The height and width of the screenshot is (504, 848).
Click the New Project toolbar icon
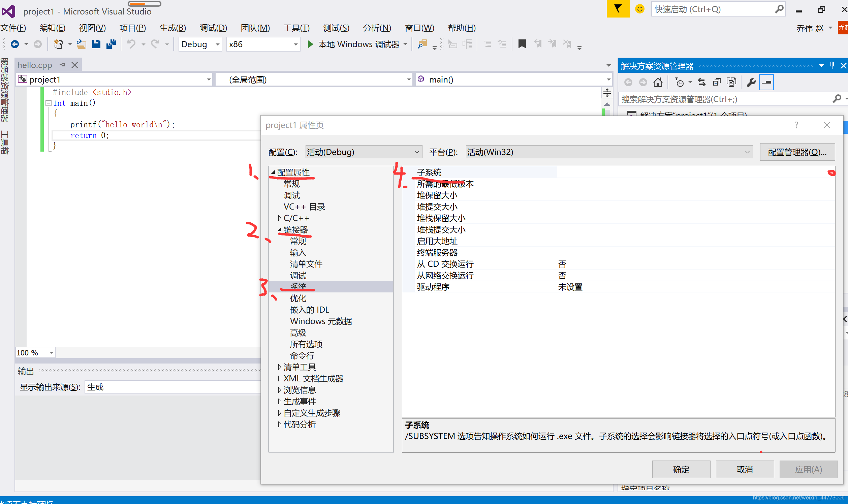(58, 44)
